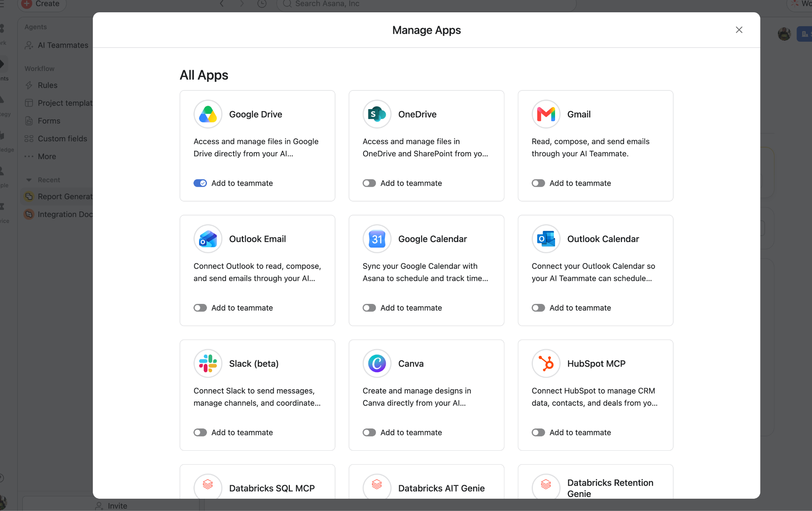Click the Rules lightning icon

[29, 85]
